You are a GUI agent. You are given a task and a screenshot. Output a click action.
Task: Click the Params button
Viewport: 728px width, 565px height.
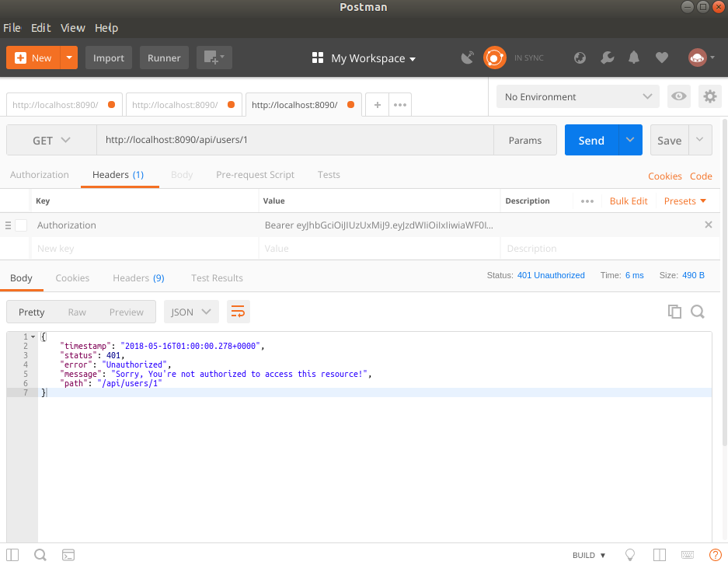[524, 140]
